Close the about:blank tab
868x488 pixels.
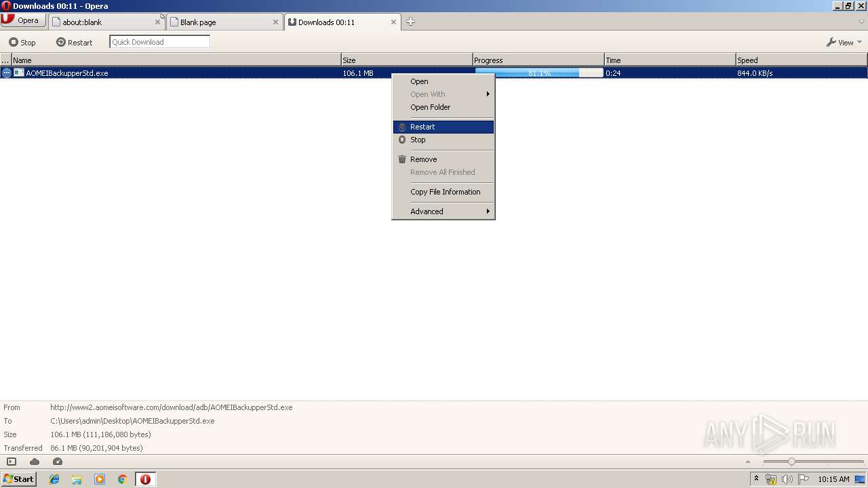tap(157, 22)
